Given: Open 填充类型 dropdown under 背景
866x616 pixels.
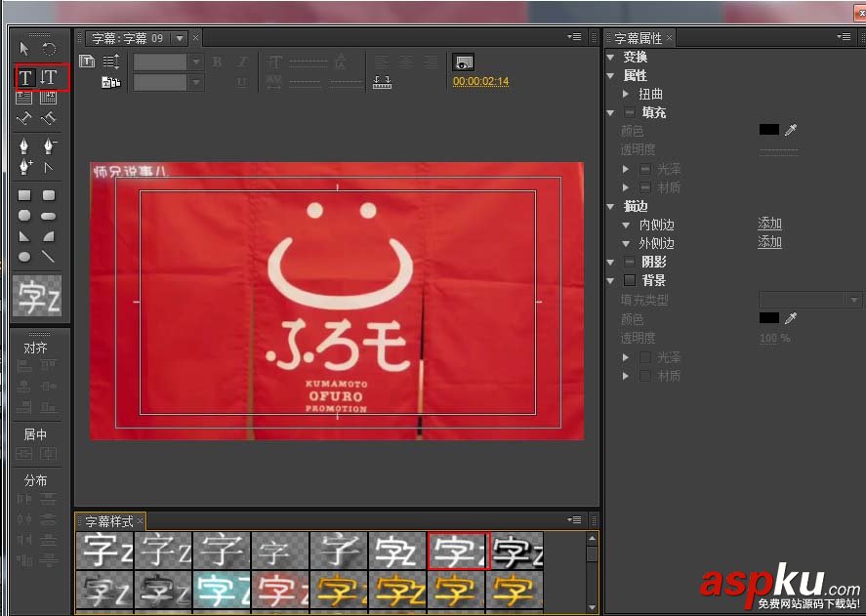Looking at the screenshot, I should (809, 300).
